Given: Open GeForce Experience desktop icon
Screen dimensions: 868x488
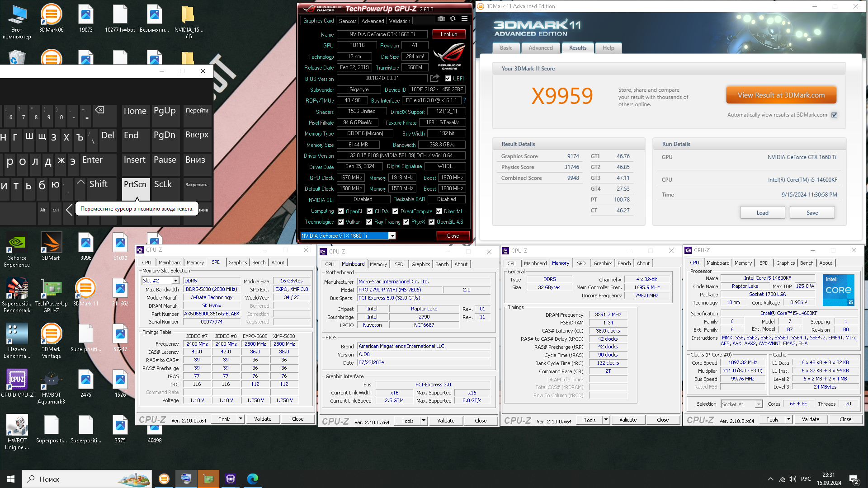Looking at the screenshot, I should (x=17, y=250).
